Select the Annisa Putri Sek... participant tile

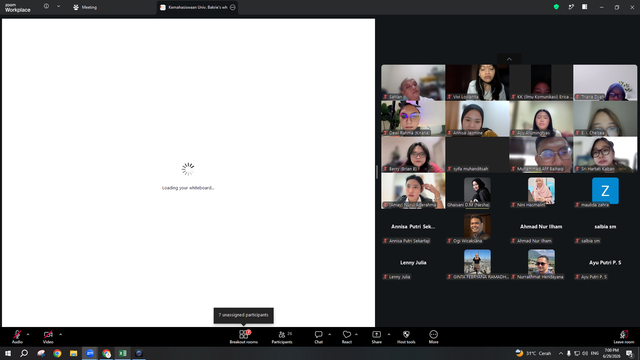[x=413, y=227]
